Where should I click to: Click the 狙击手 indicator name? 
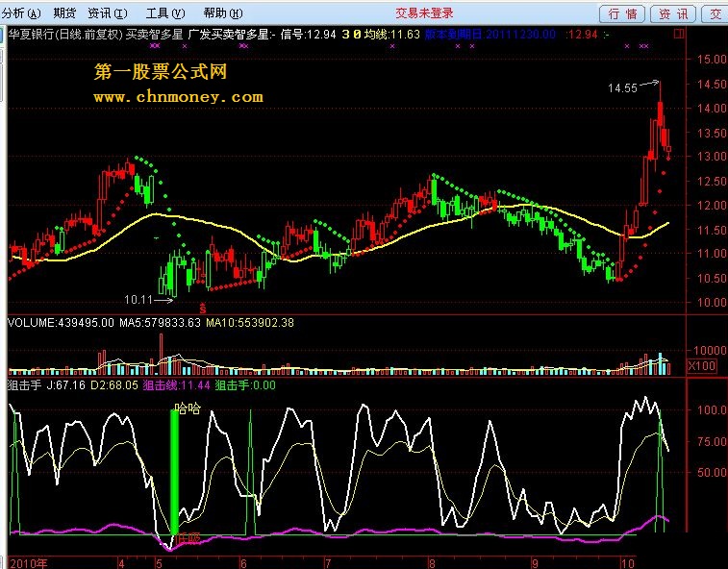[x=24, y=385]
